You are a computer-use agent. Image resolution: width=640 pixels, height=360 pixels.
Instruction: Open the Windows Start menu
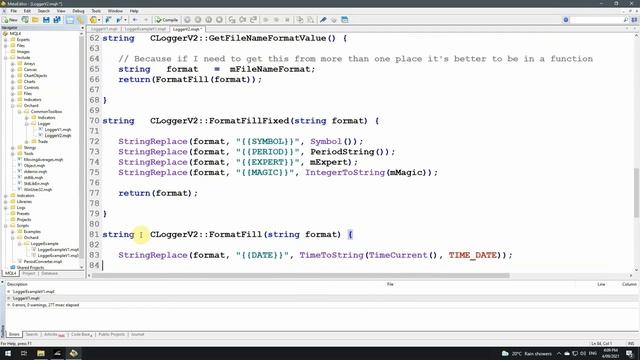tap(8, 353)
